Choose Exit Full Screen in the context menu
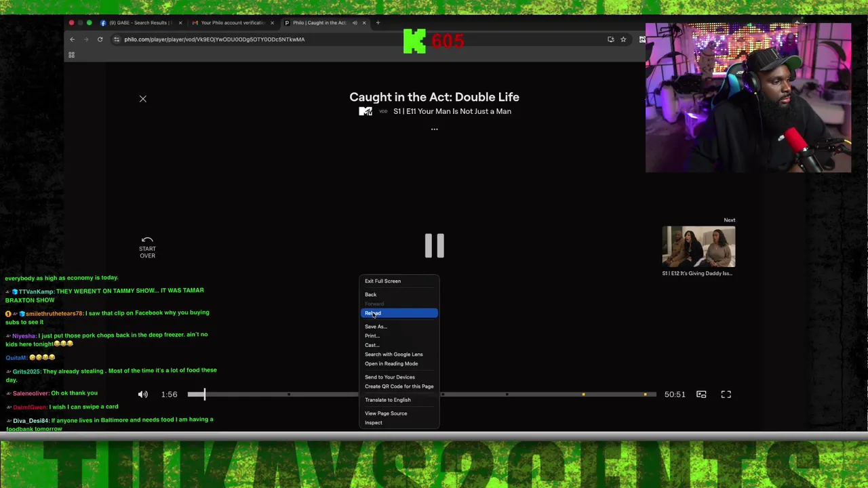Image resolution: width=868 pixels, height=488 pixels. click(x=399, y=281)
